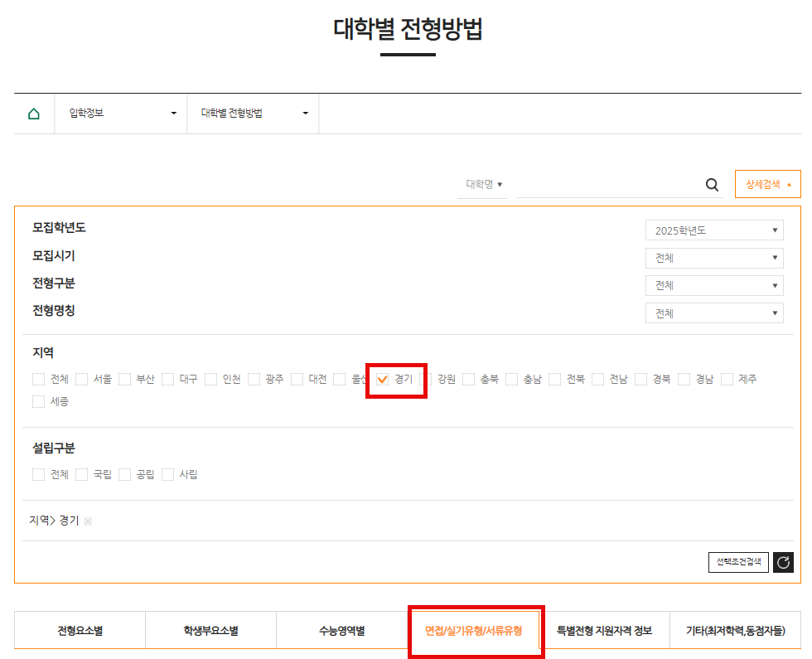Click the home icon in the breadcrumb bar

pyautogui.click(x=34, y=113)
